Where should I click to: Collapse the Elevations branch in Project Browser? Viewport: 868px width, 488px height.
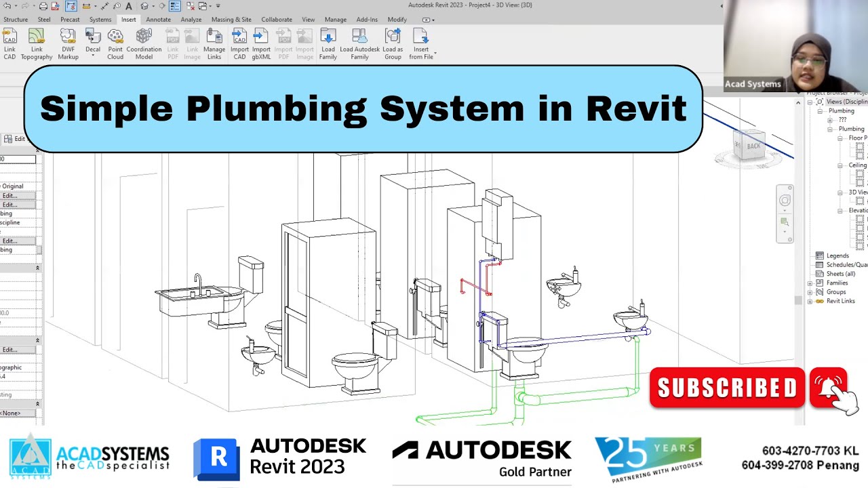pyautogui.click(x=840, y=211)
